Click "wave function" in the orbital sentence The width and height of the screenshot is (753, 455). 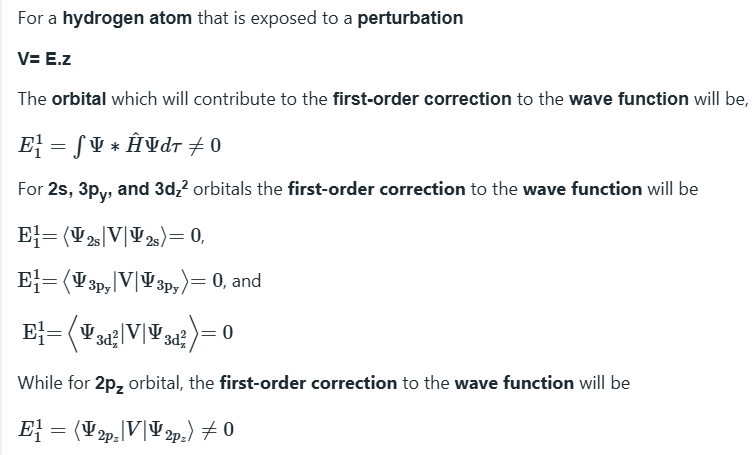coord(629,99)
